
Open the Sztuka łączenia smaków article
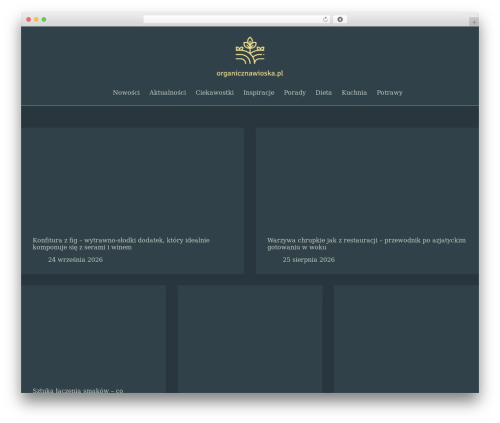tap(78, 390)
